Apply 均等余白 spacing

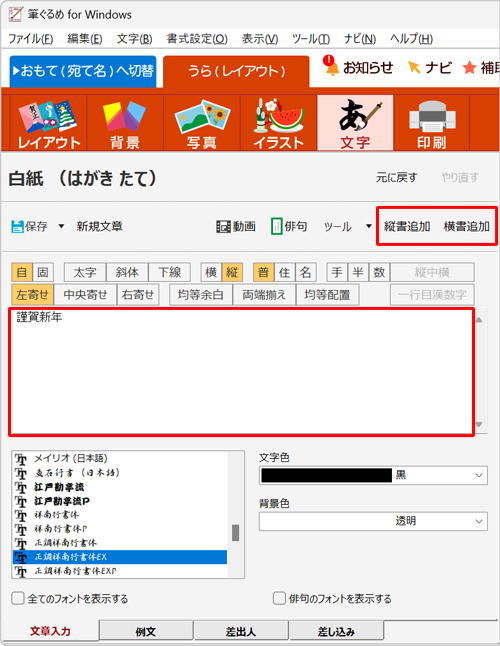tap(201, 295)
